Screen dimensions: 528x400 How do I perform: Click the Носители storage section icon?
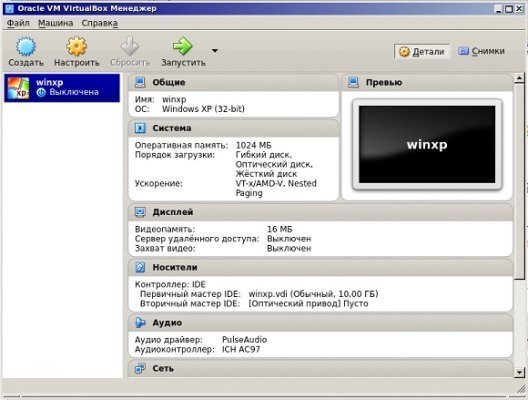(140, 267)
